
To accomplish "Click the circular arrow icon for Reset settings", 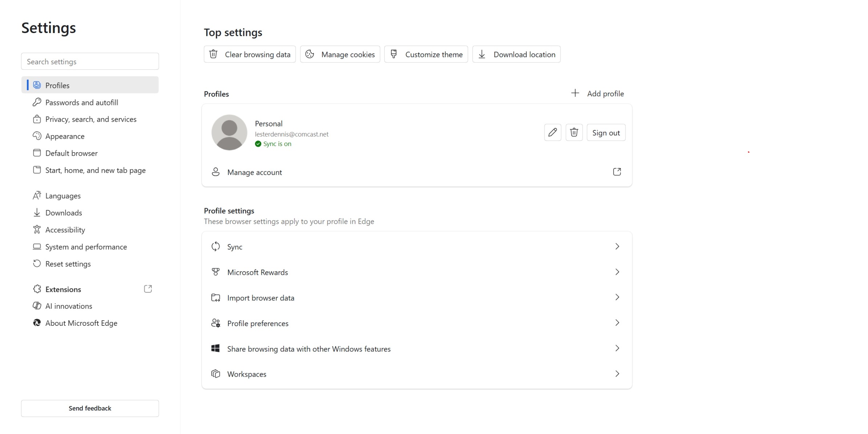I will click(x=37, y=264).
